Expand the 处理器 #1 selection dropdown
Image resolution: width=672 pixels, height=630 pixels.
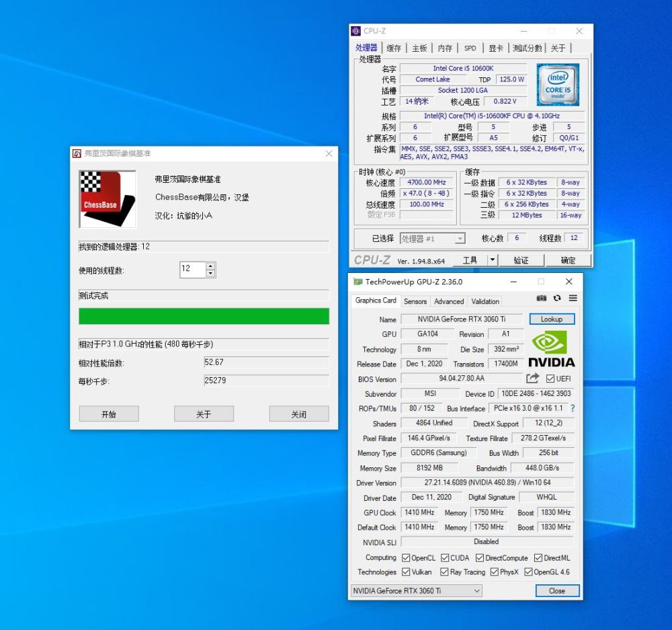coord(460,238)
